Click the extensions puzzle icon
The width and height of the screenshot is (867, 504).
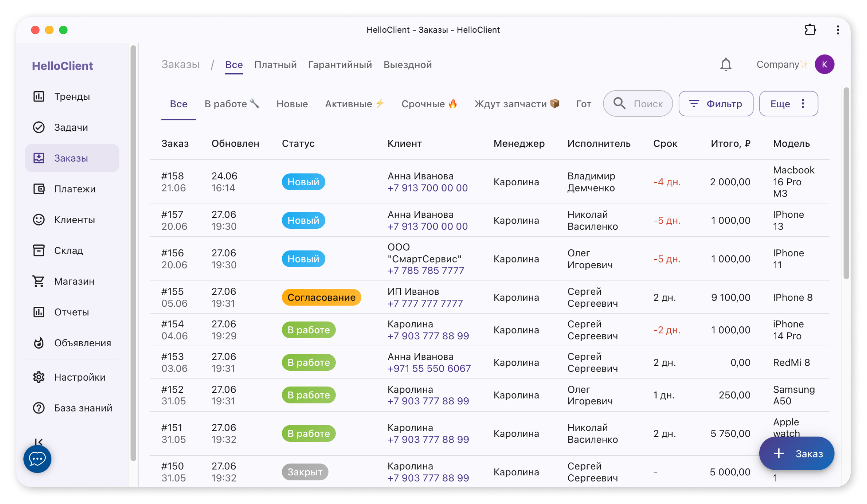click(810, 30)
